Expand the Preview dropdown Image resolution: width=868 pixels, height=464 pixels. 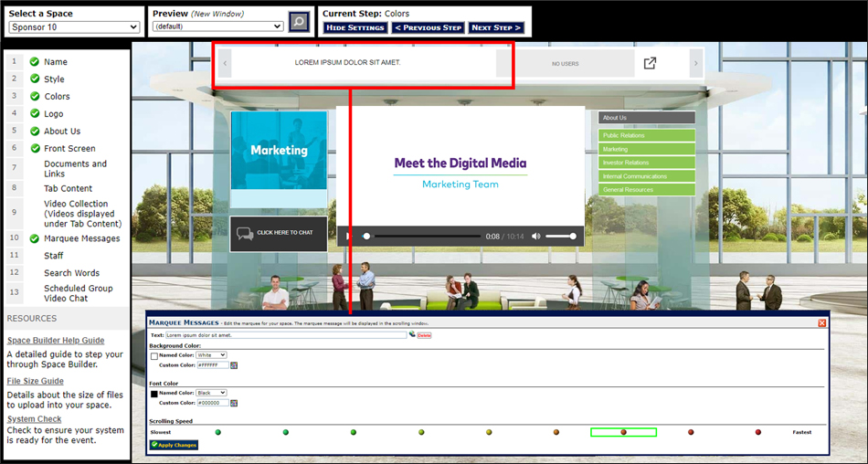point(217,26)
